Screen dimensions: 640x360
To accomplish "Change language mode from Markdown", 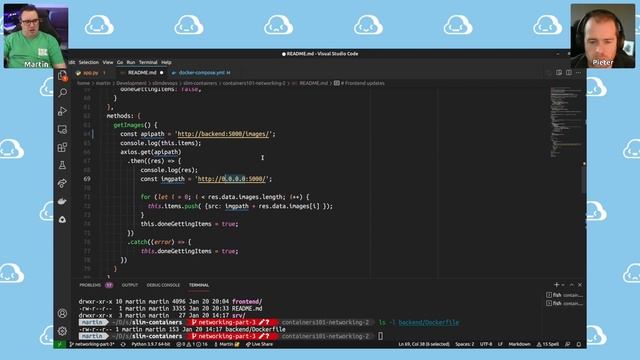I will tap(520, 344).
